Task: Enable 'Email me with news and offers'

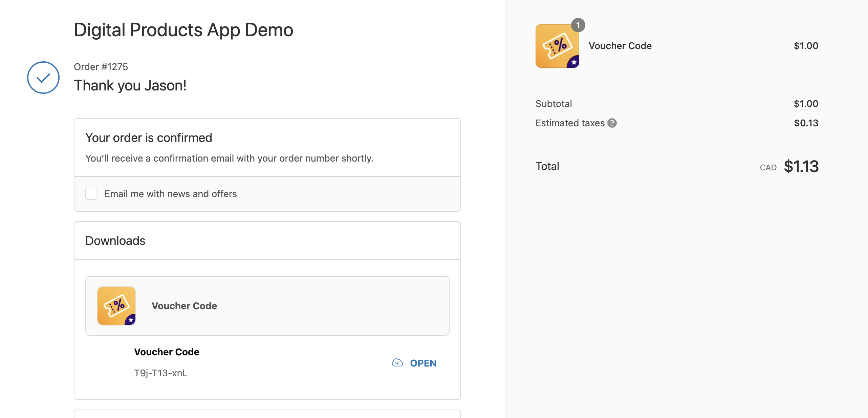Action: coord(91,194)
